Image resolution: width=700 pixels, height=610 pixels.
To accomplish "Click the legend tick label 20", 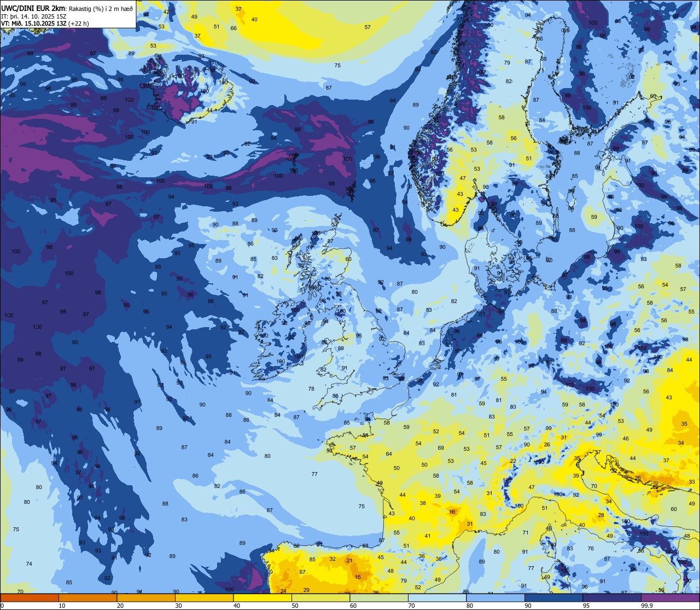I will click(120, 606).
